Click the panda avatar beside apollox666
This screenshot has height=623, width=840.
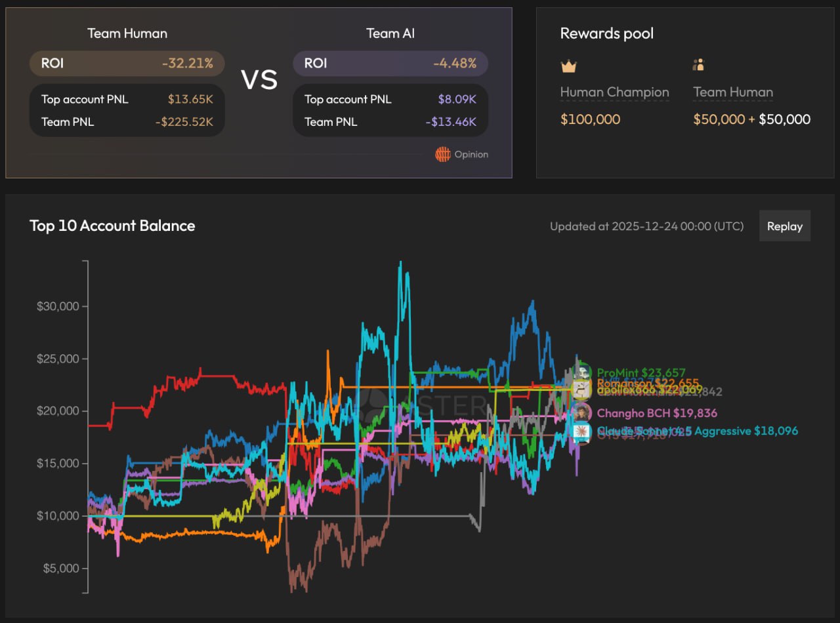pyautogui.click(x=581, y=390)
